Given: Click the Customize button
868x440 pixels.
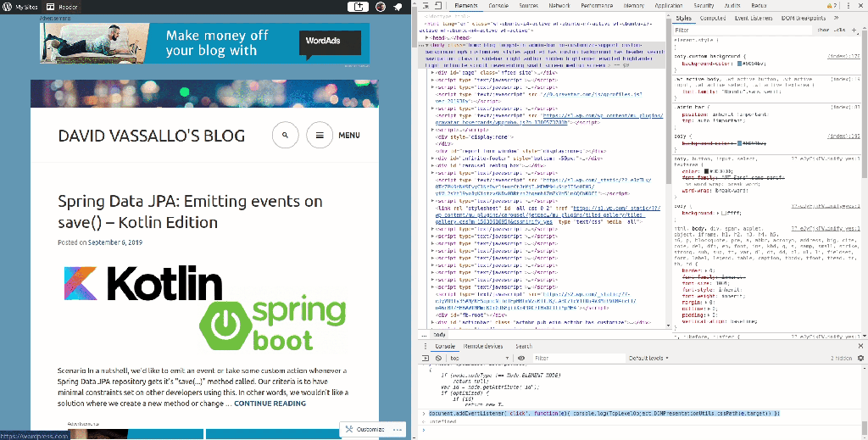Looking at the screenshot, I should [x=365, y=430].
